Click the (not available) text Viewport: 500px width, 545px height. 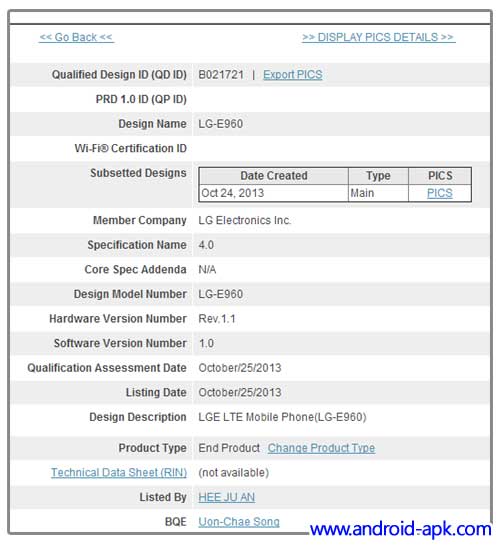(x=233, y=472)
